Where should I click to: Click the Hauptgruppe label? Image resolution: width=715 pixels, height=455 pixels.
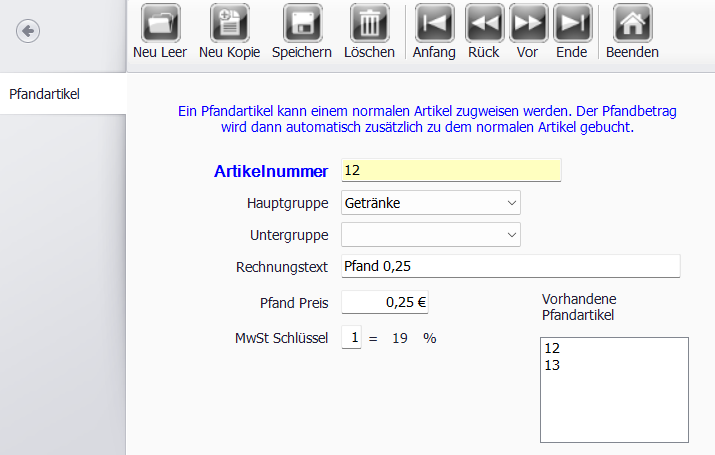pyautogui.click(x=287, y=203)
